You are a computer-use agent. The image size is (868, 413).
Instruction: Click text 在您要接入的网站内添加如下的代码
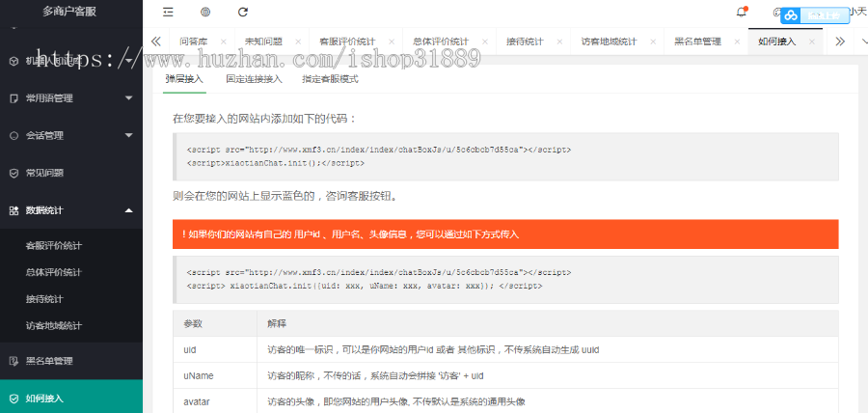coord(265,119)
